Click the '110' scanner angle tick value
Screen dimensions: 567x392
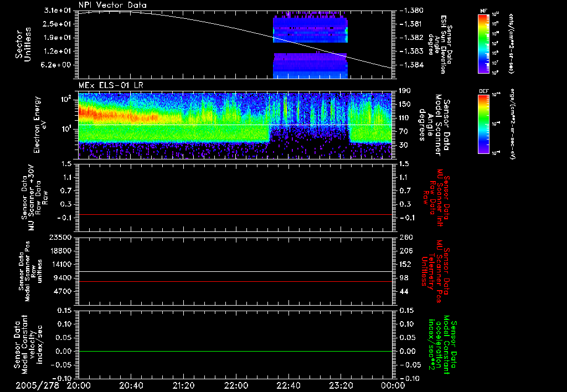[405, 118]
